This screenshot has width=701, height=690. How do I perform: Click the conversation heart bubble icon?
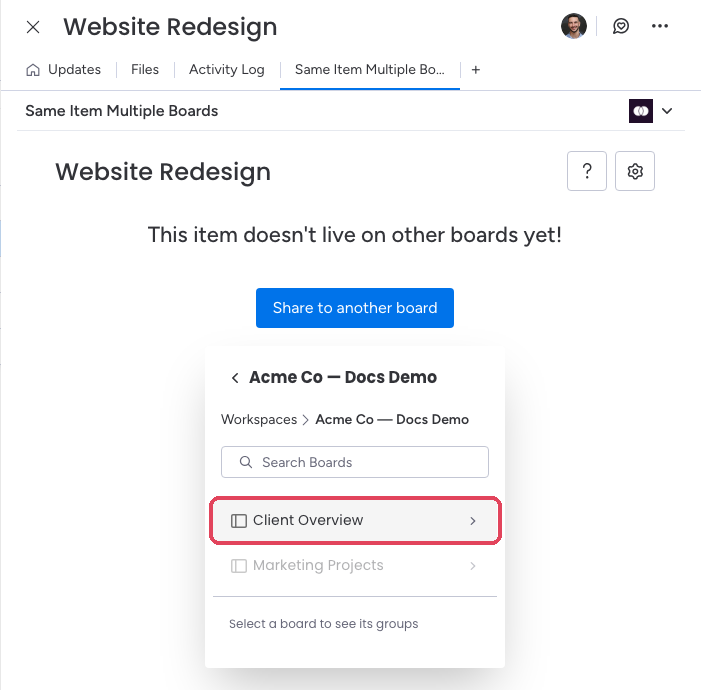point(621,26)
